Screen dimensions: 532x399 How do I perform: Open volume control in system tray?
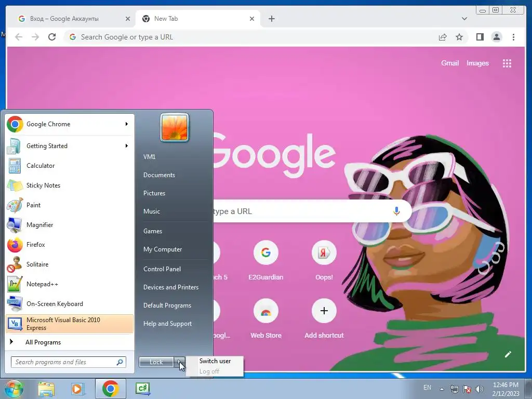(x=479, y=389)
